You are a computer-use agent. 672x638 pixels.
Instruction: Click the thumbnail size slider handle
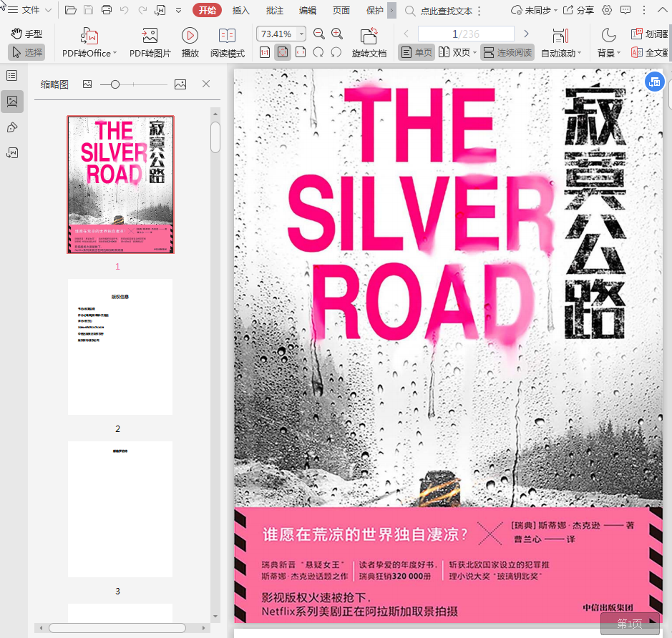[x=115, y=85]
